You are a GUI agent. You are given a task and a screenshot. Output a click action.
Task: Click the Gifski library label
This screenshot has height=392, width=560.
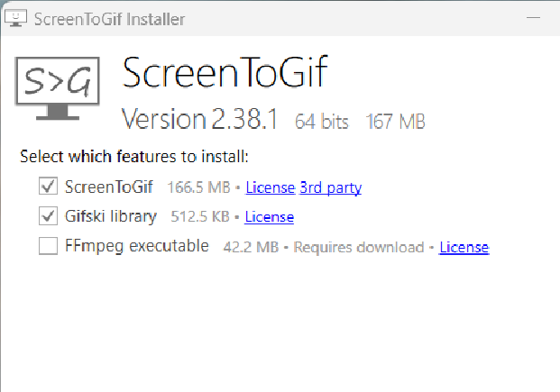[x=111, y=216]
